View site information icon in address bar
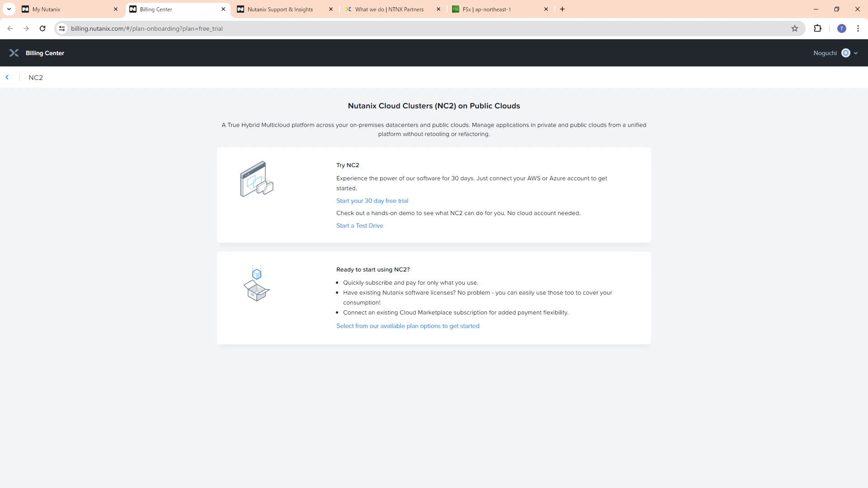The width and height of the screenshot is (868, 488). point(62,28)
